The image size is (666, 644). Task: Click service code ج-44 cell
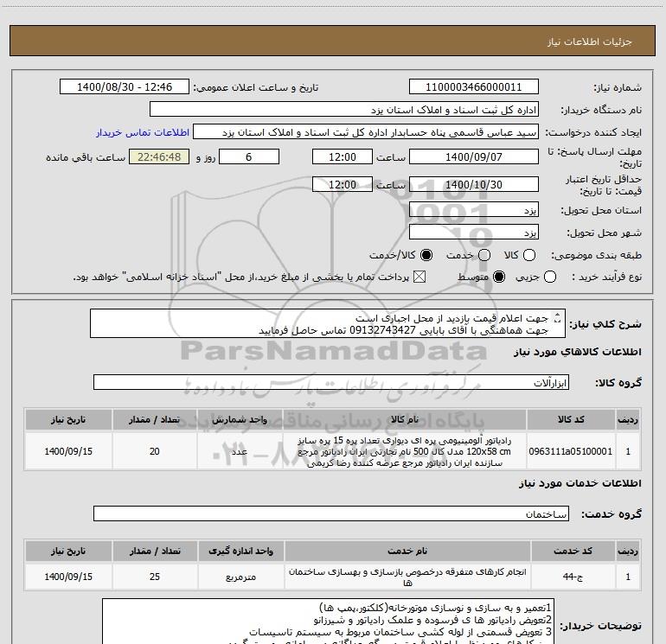tap(573, 577)
